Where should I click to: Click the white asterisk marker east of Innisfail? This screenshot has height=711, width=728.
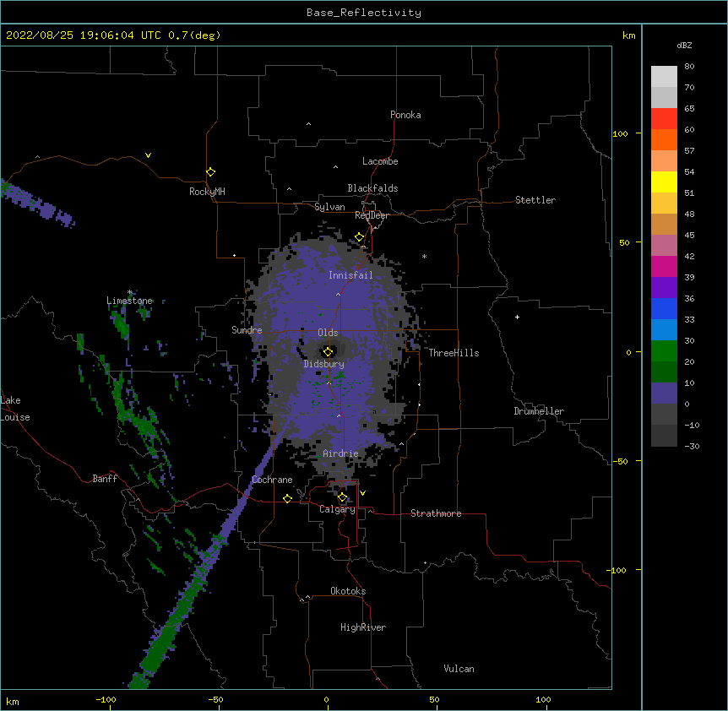(424, 256)
